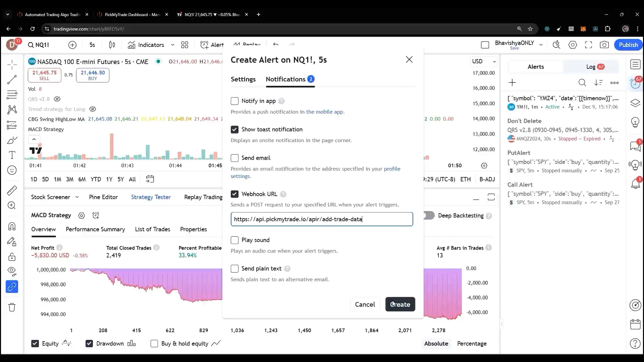Screen dimensions: 644x362
Task: Enable the Send plain text checkbox
Action: (234, 268)
